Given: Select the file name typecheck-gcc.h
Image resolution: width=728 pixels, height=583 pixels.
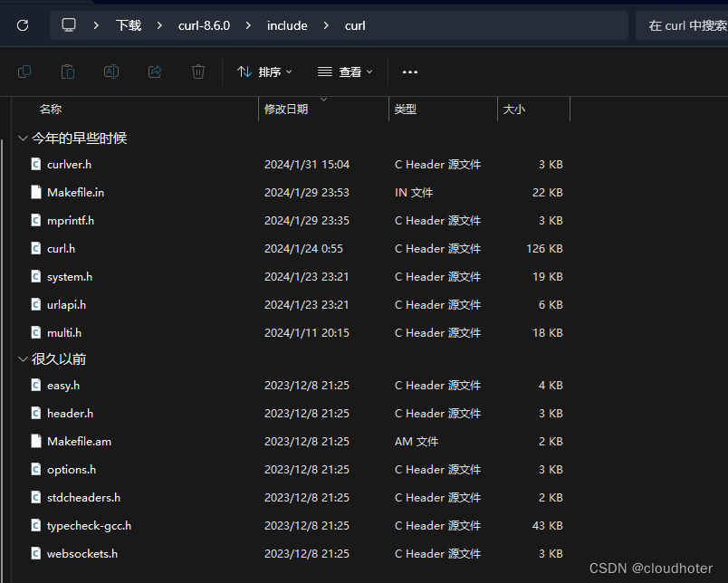Looking at the screenshot, I should (89, 525).
